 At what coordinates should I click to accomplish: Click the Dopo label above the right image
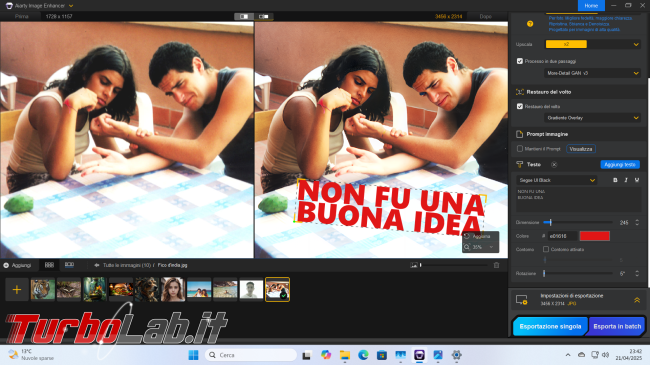485,17
